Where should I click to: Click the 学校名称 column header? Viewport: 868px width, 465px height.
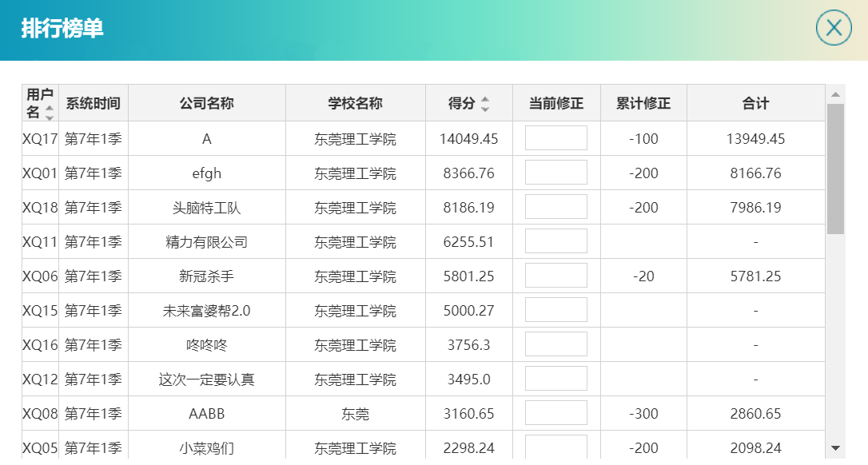[355, 103]
